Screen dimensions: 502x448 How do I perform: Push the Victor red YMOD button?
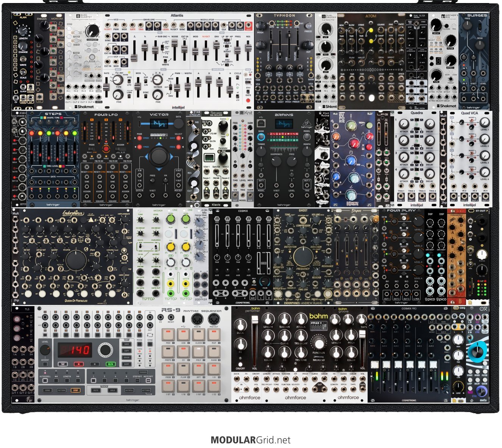pos(140,147)
